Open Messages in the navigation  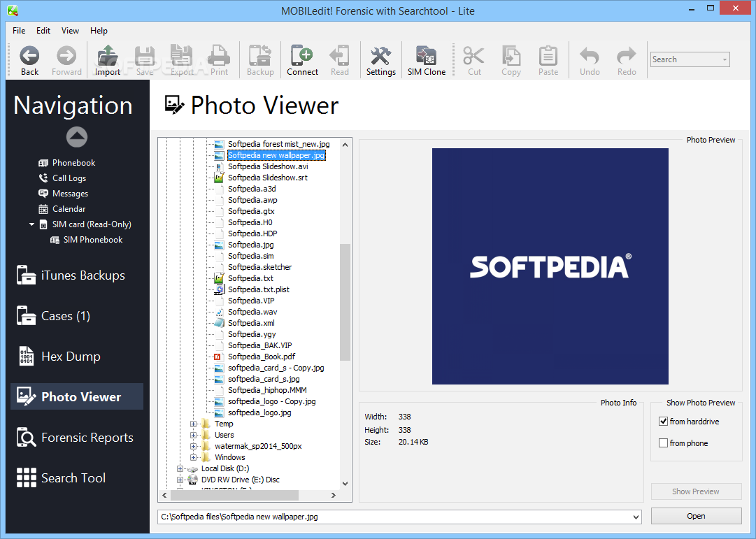tap(71, 194)
